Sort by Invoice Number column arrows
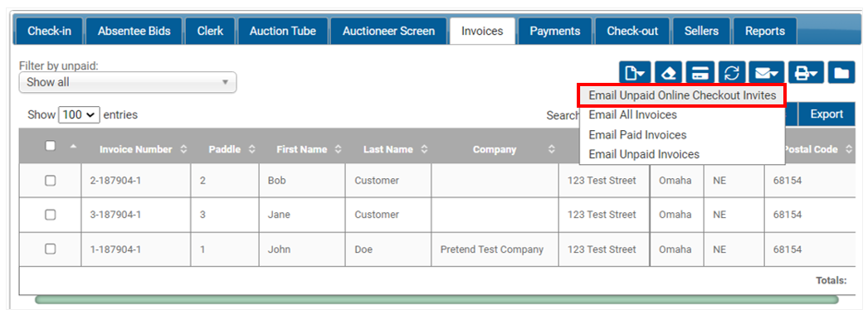Screen dimensions: 868x319 [x=183, y=149]
